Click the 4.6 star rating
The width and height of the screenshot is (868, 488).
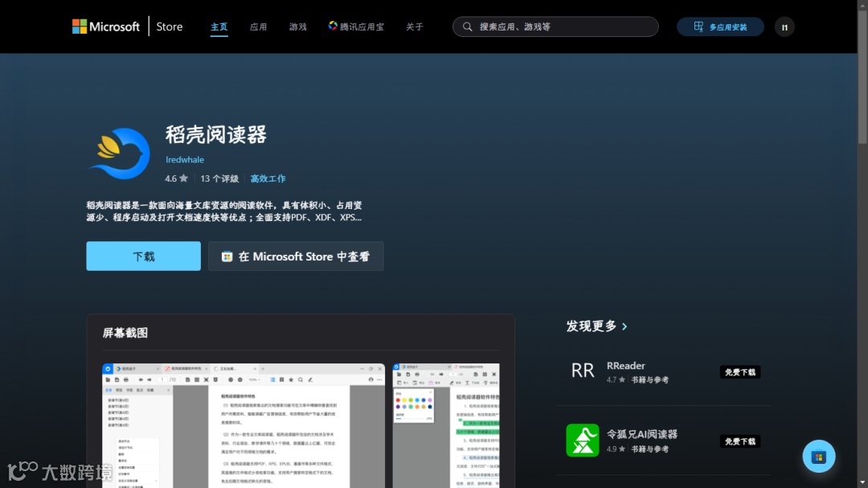pyautogui.click(x=176, y=178)
